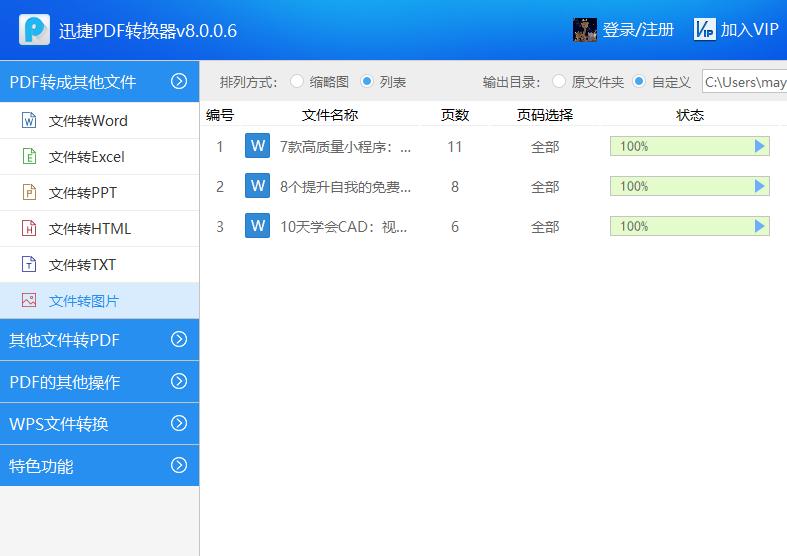The width and height of the screenshot is (787, 556).
Task: Click the TXT icon next to 文件转TXT
Action: point(29,264)
